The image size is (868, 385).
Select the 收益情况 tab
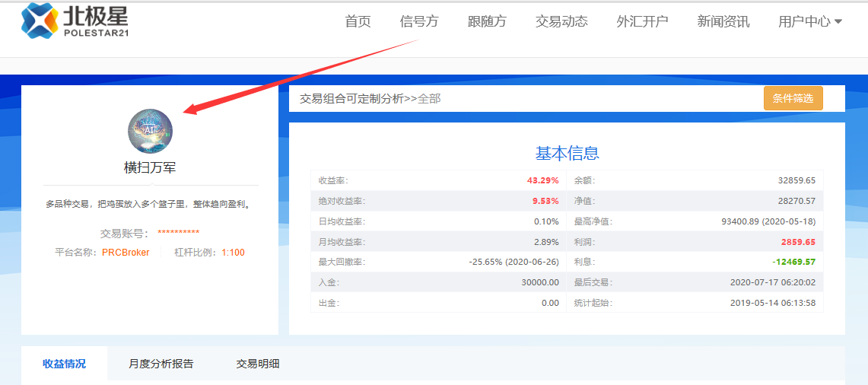(x=64, y=364)
